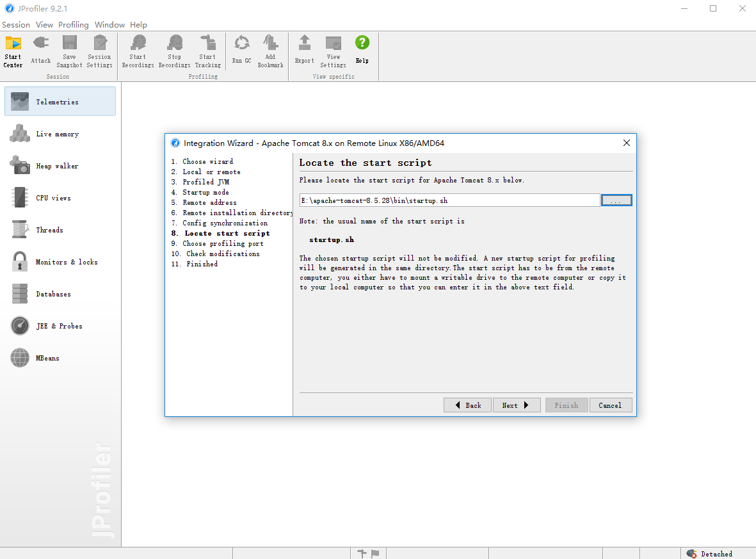Go Back in the Integration Wizard
Screen dimensions: 756x559
467,405
